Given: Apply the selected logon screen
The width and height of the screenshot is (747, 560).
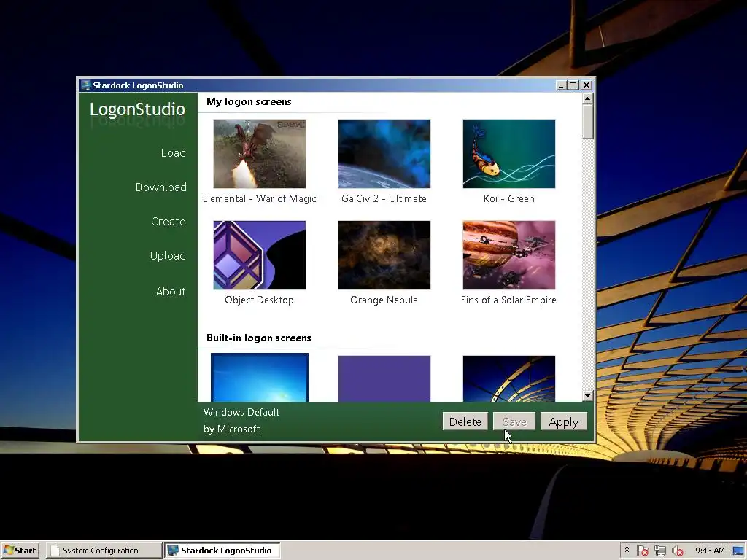Looking at the screenshot, I should click(x=564, y=421).
